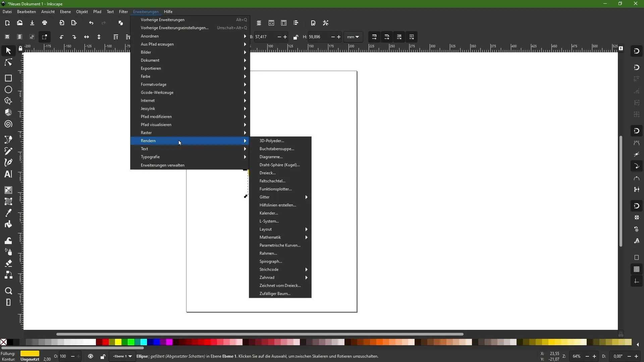Select the 3D Box tool
Viewport: 644px width, 362px height.
point(8,113)
